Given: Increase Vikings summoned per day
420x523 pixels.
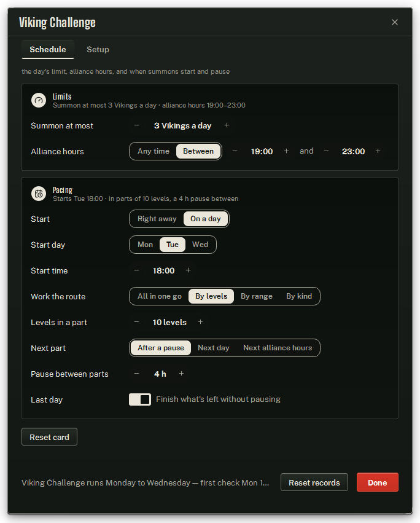Looking at the screenshot, I should click(227, 125).
